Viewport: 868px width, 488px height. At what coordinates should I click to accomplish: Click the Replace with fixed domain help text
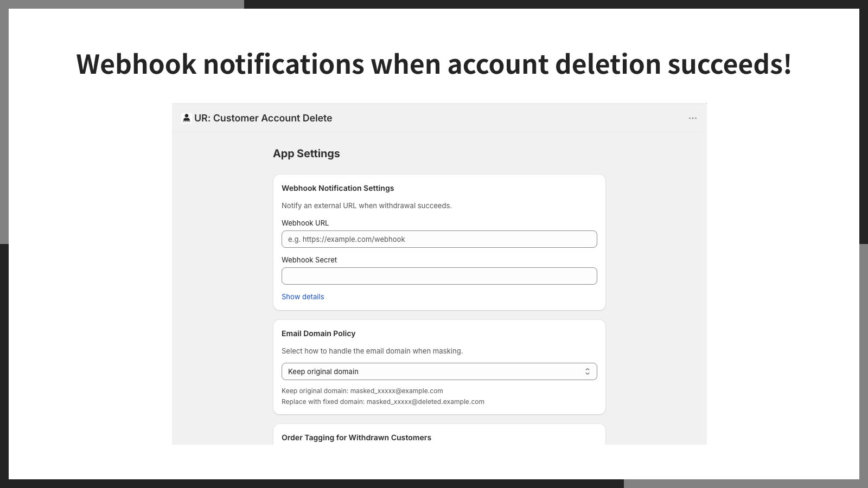click(383, 402)
